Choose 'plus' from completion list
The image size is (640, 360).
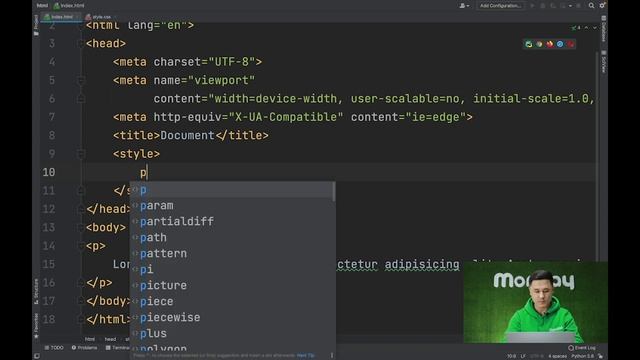point(232,333)
